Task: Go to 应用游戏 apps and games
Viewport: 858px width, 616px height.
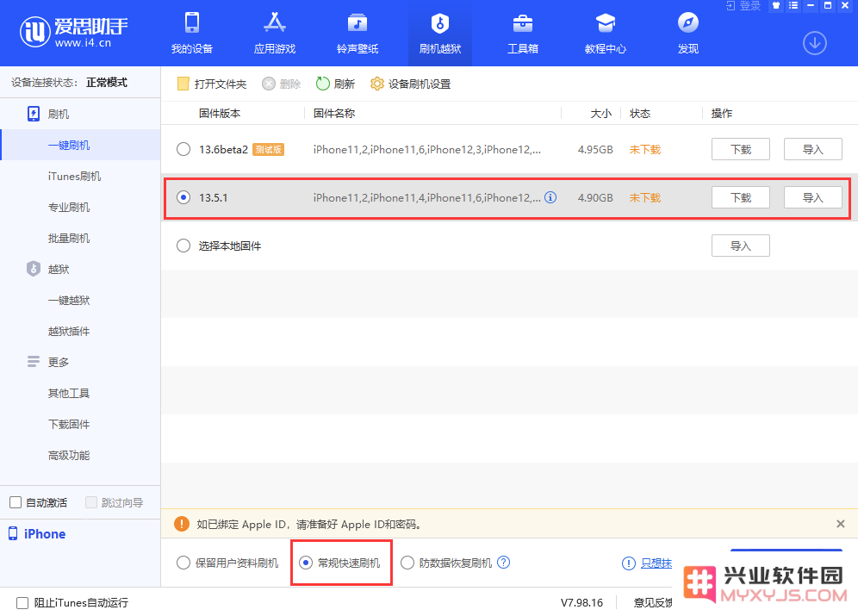Action: [x=275, y=33]
